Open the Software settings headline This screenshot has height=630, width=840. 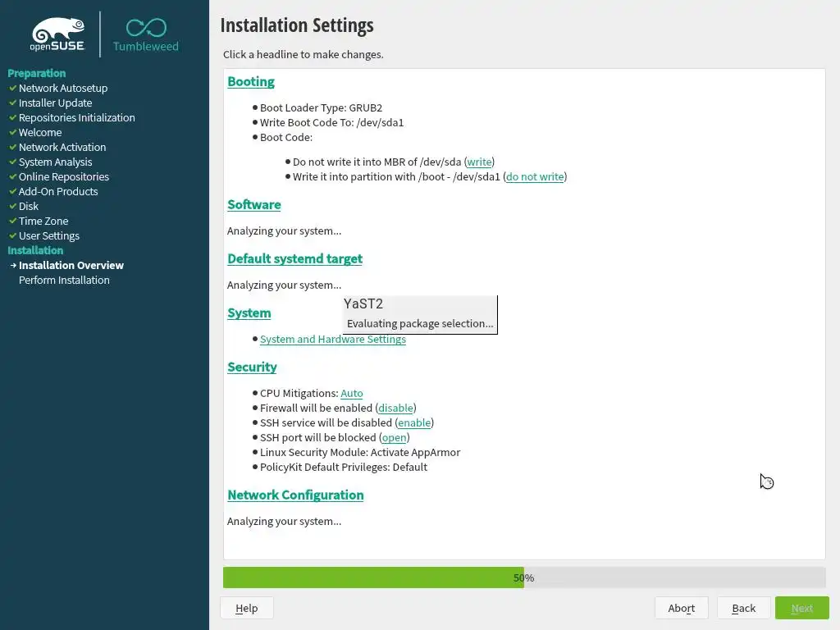(x=254, y=204)
